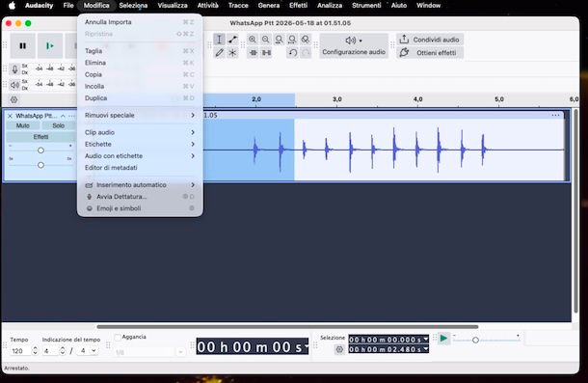
Task: Click the Ottieni effetti button
Action: click(430, 52)
